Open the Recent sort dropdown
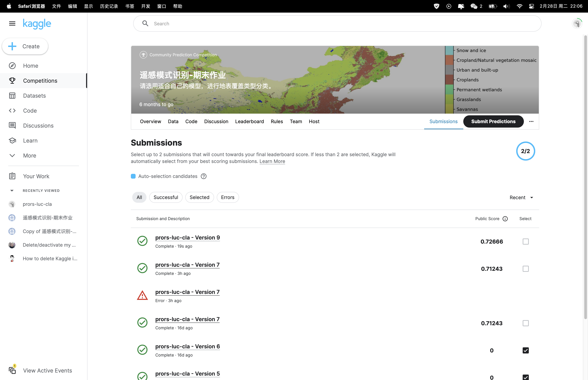Image resolution: width=588 pixels, height=380 pixels. coord(521,197)
